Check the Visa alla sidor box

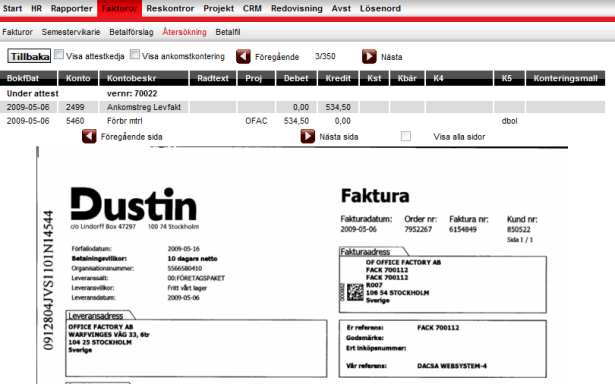point(406,136)
